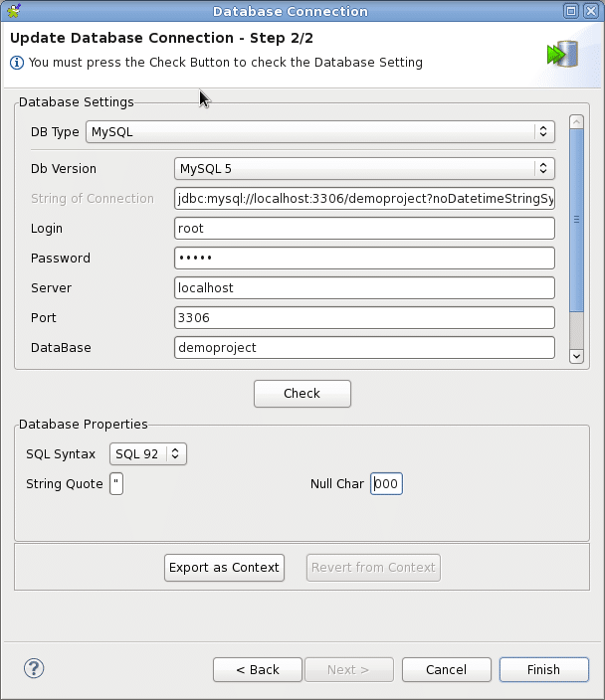Click the Finish button
Image resolution: width=605 pixels, height=700 pixels.
(x=543, y=669)
